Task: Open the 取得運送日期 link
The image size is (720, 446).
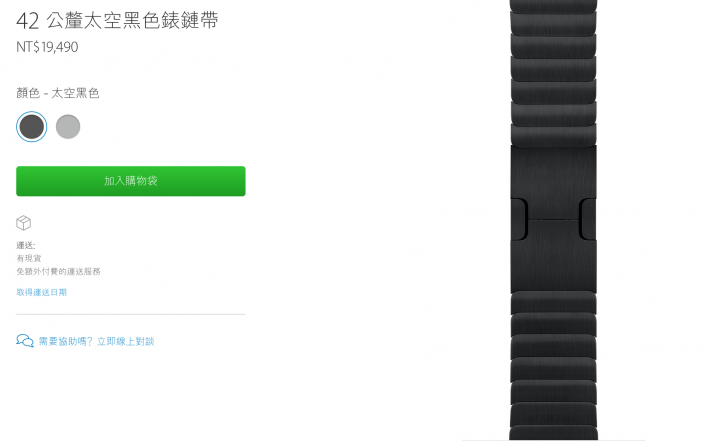Action: [x=42, y=292]
